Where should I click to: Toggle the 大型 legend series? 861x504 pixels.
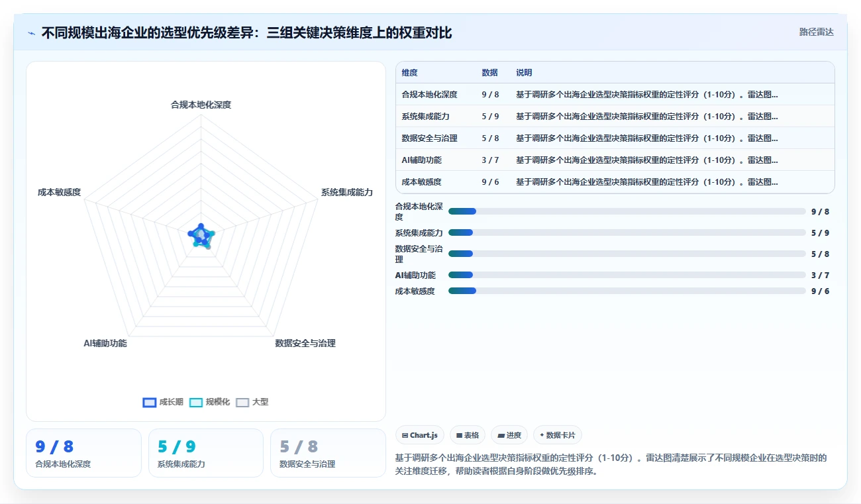252,402
